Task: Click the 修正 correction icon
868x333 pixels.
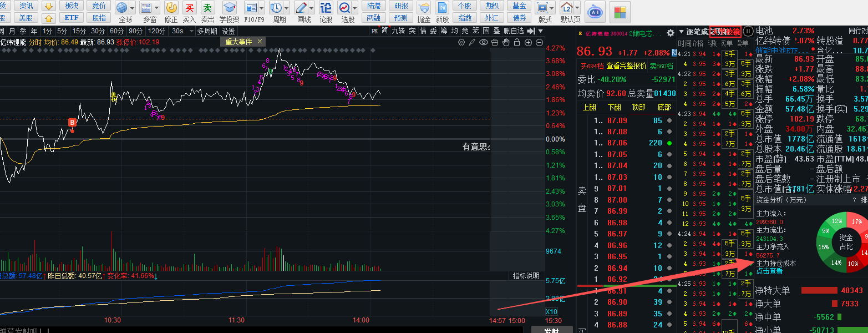Action: click(x=171, y=8)
